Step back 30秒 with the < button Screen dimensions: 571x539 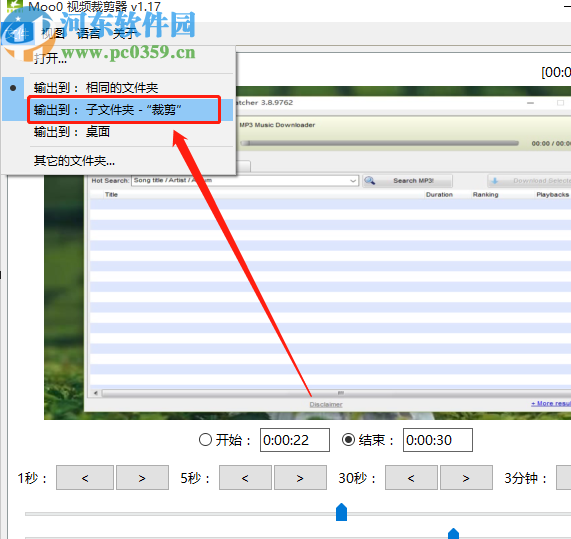coord(411,477)
